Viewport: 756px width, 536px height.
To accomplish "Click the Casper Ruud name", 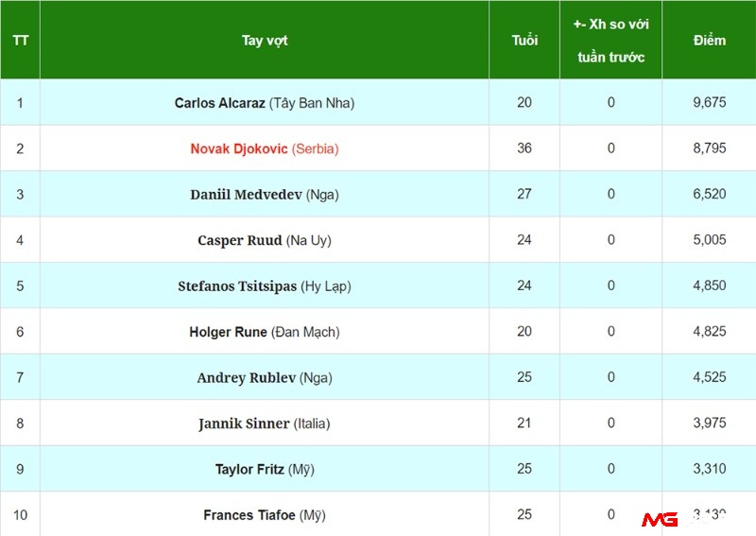I will pyautogui.click(x=240, y=240).
